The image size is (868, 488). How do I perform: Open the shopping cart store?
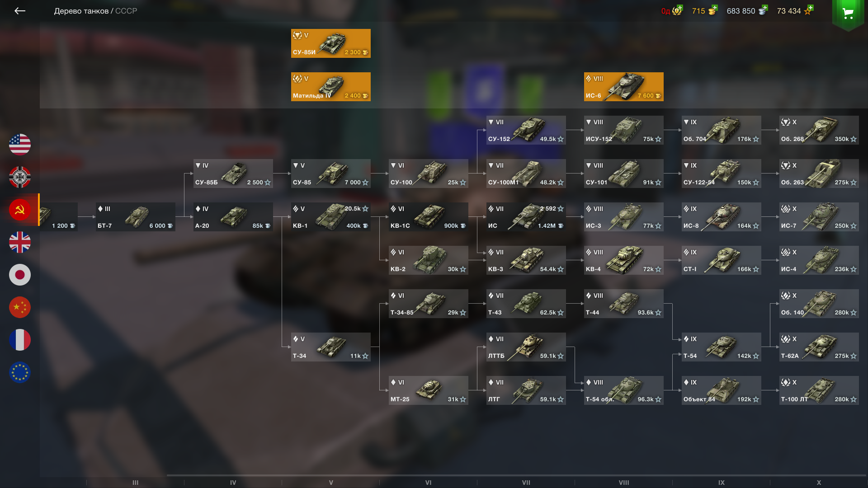tap(848, 14)
